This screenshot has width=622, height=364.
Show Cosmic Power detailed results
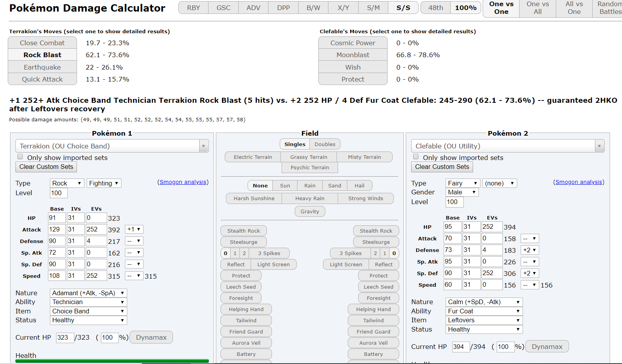point(353,43)
